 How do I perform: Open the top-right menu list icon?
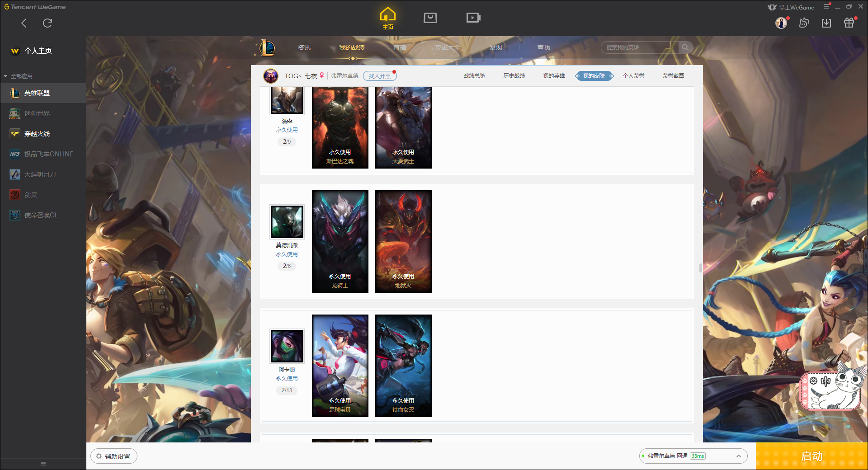(x=826, y=6)
